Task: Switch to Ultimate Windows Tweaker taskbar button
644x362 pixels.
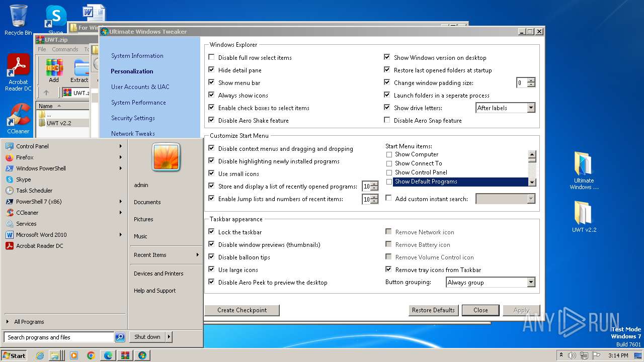Action: pos(142,355)
